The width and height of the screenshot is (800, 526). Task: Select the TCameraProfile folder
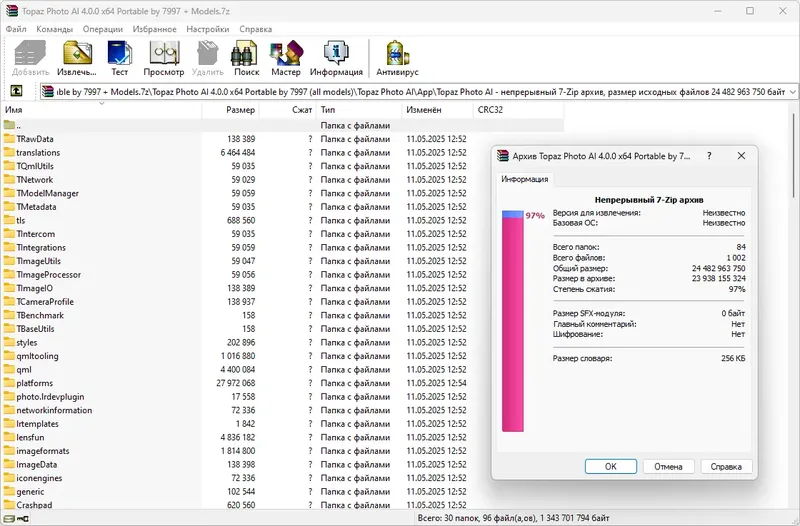click(x=45, y=302)
